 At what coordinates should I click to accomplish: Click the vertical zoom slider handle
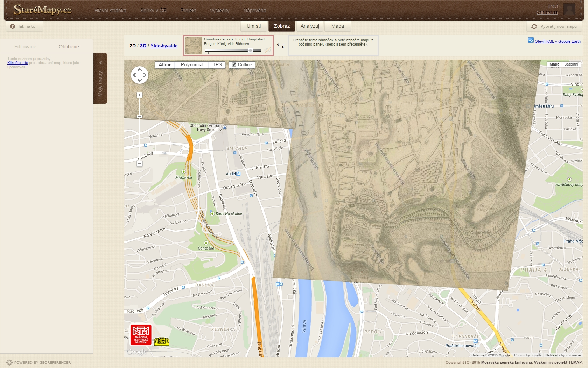140,116
